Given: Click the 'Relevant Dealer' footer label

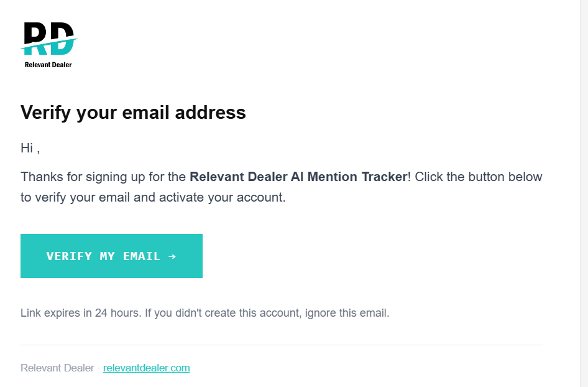Looking at the screenshot, I should point(57,368).
